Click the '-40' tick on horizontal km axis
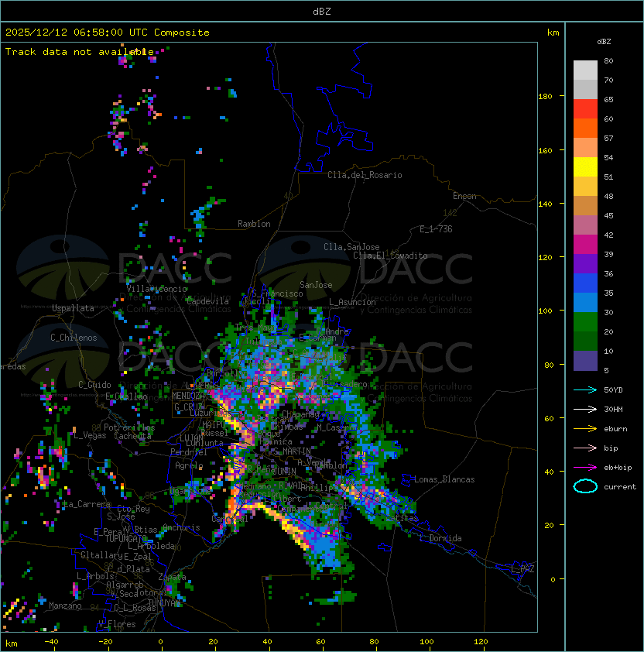Viewport: 644px width, 652px height. pos(51,642)
